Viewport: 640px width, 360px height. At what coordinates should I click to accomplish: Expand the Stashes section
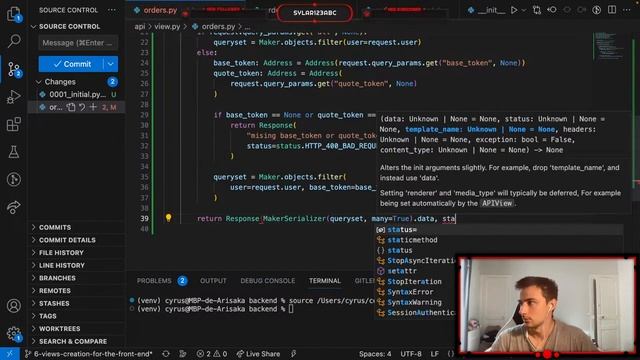click(54, 303)
